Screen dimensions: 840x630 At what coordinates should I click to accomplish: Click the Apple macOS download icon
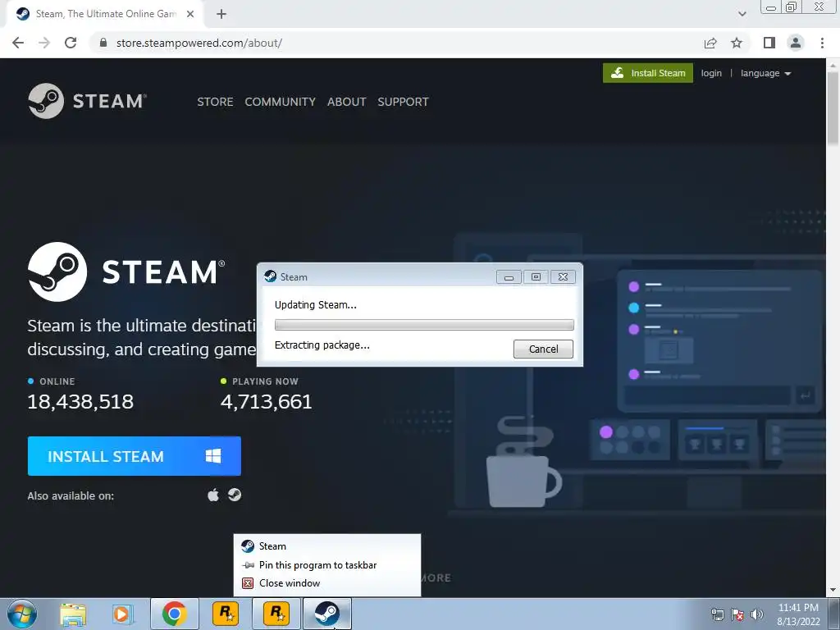point(213,495)
